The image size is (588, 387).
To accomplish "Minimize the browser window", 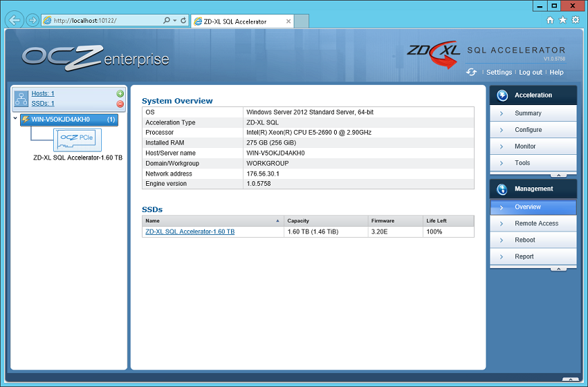I will [540, 6].
